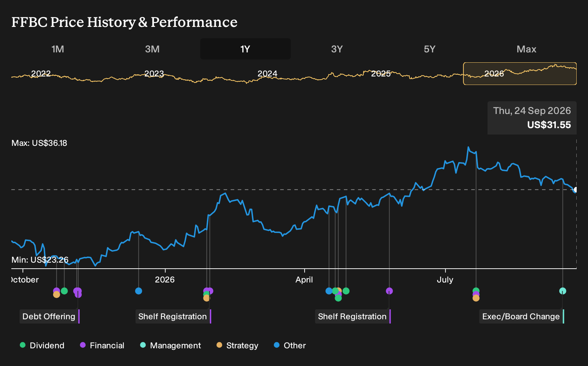The height and width of the screenshot is (366, 588).
Task: Select the lone blue dot before 2026
Action: (x=139, y=291)
